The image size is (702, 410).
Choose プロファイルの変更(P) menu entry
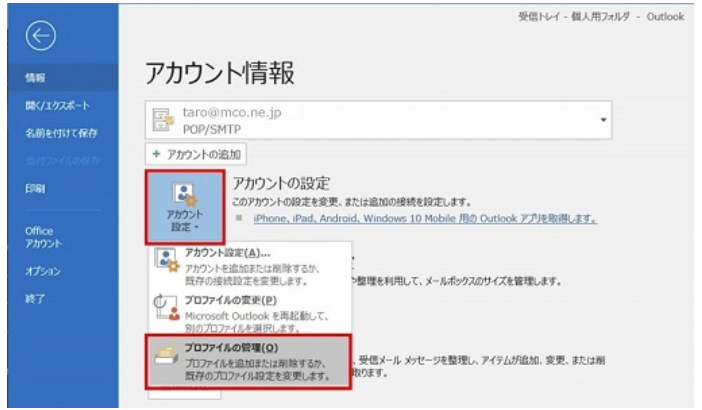pyautogui.click(x=251, y=313)
